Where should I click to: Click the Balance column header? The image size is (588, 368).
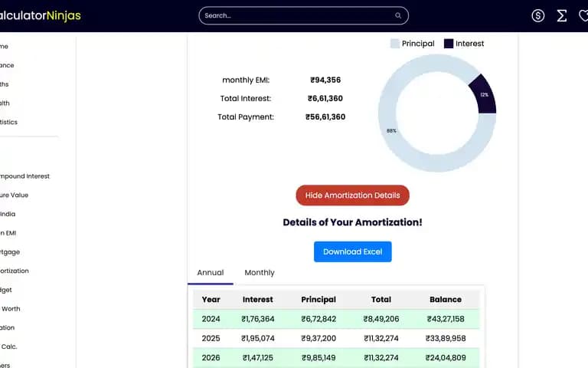(x=446, y=299)
